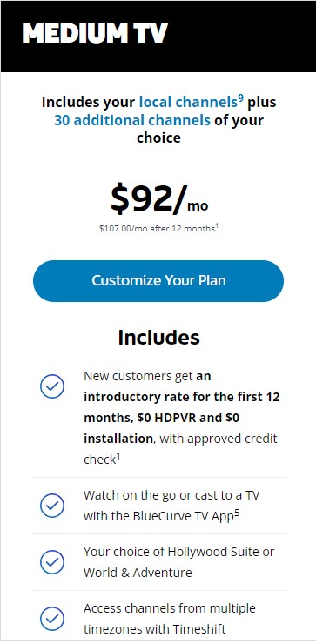316x644 pixels.
Task: Click the Includes section heading
Action: (x=158, y=337)
